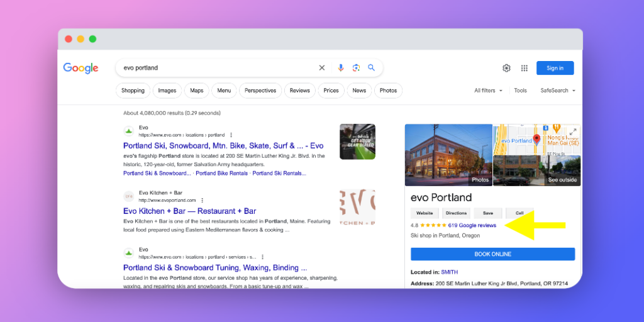Click the Ski shop in Portland, Oregon text
This screenshot has width=644, height=322.
coord(445,236)
